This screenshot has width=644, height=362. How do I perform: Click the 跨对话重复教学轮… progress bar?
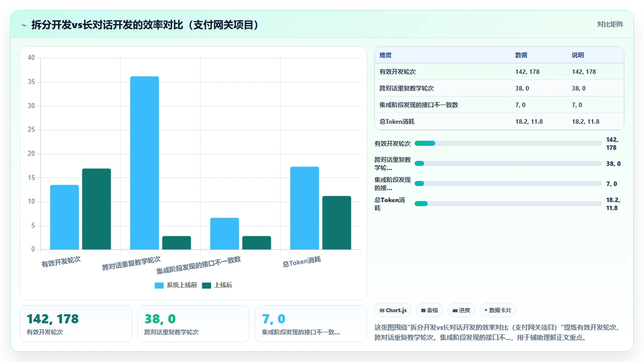point(508,163)
